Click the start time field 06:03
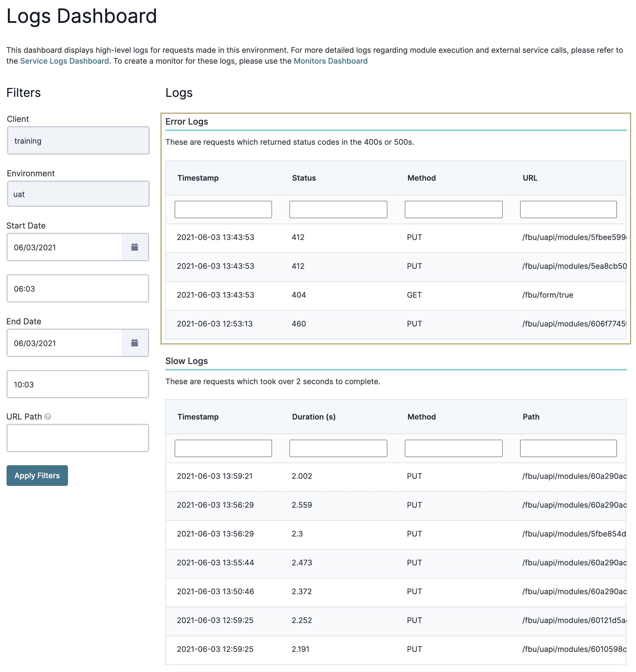This screenshot has width=636, height=672. [78, 289]
